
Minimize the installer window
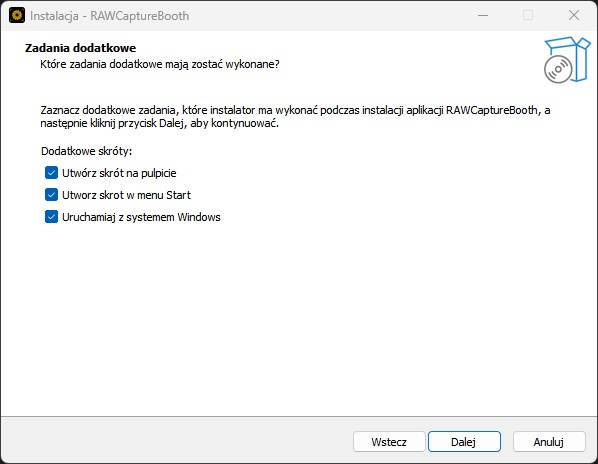(x=483, y=16)
